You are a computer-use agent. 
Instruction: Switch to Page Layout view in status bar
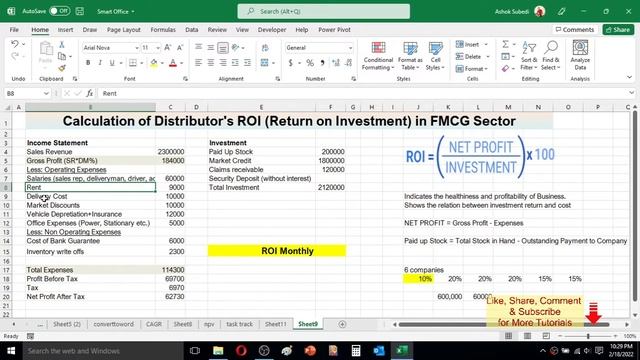point(527,336)
